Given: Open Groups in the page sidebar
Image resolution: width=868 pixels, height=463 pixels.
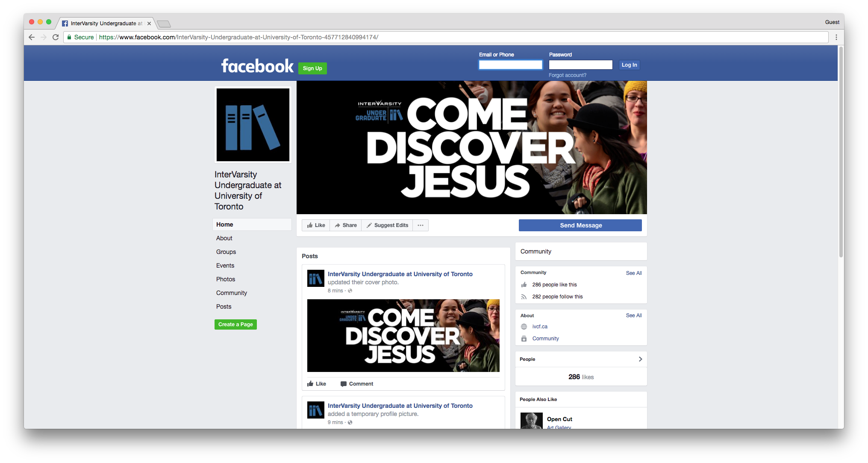Looking at the screenshot, I should coord(226,252).
